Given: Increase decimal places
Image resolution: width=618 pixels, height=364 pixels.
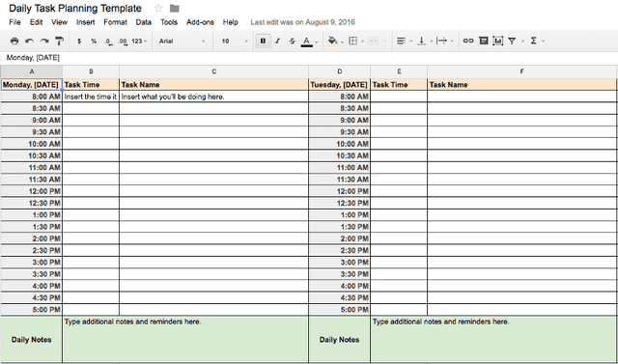Looking at the screenshot, I should [x=123, y=42].
